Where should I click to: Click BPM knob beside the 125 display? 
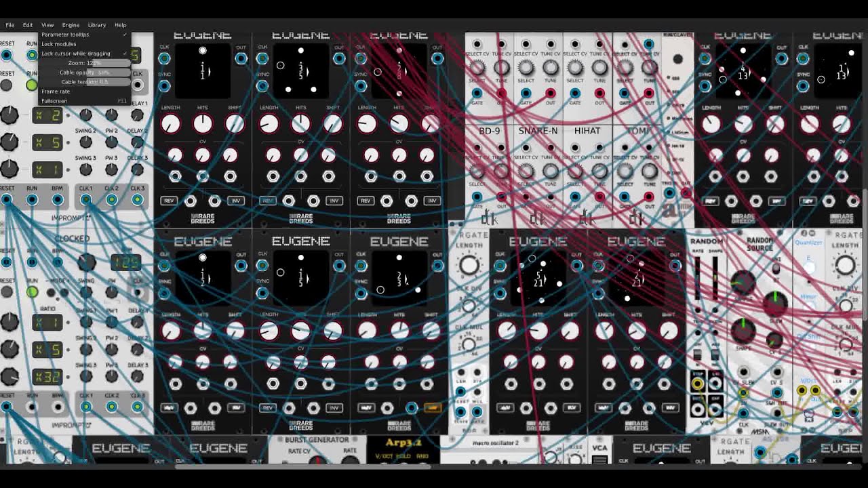point(86,263)
